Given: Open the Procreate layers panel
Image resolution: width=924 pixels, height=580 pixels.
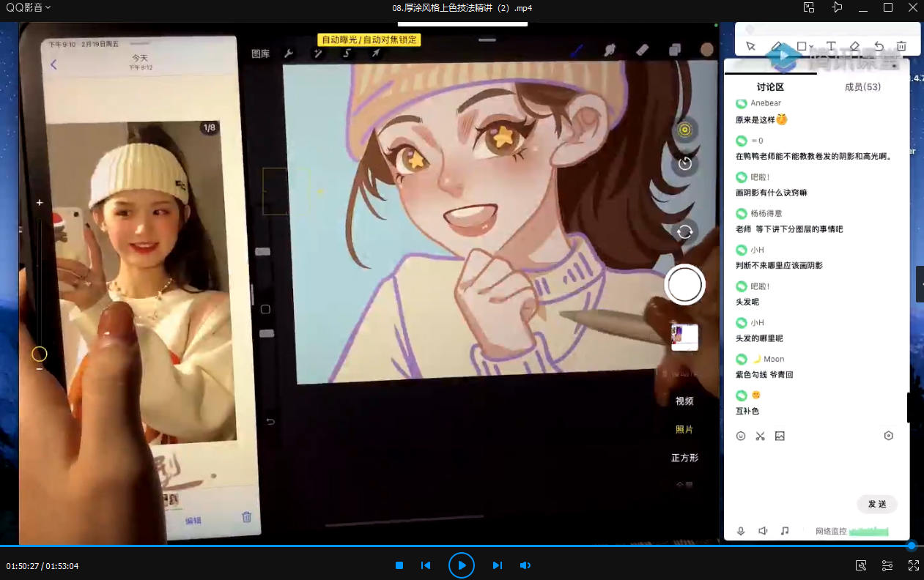Looking at the screenshot, I should (675, 50).
